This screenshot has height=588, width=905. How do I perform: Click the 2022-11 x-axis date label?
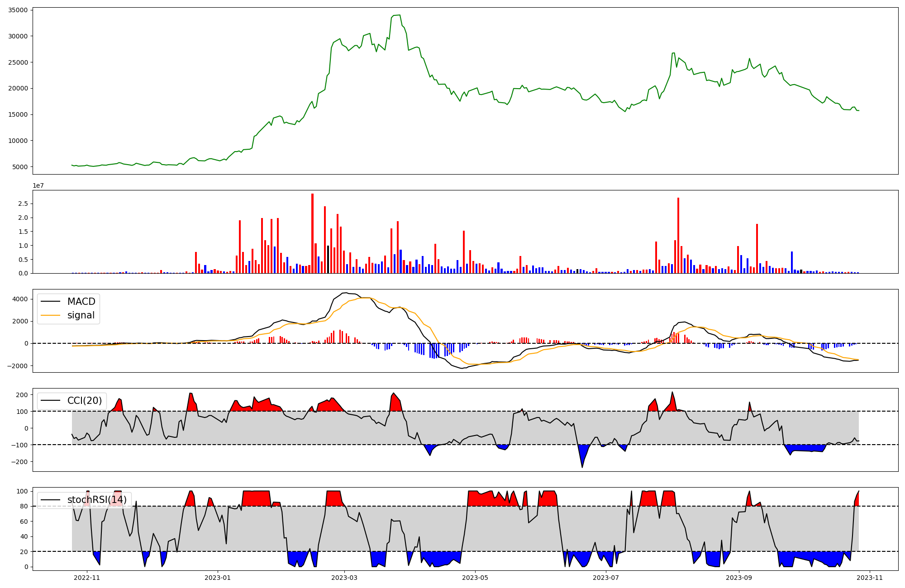(87, 578)
